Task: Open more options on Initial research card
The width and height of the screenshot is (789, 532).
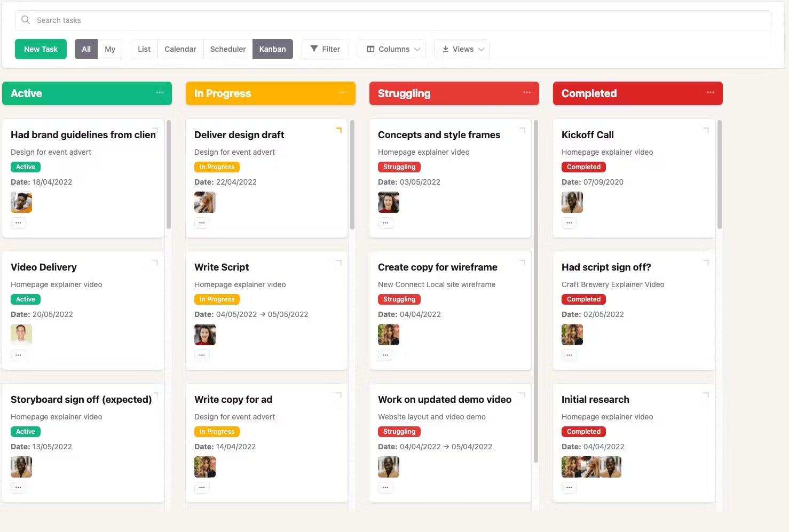Action: pyautogui.click(x=569, y=487)
